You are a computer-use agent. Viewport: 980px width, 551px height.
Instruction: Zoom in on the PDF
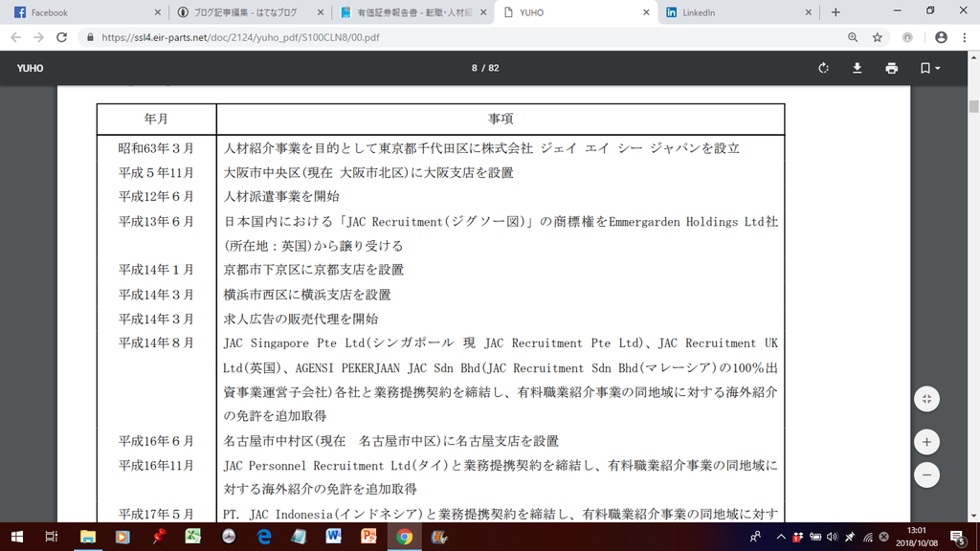tap(926, 442)
